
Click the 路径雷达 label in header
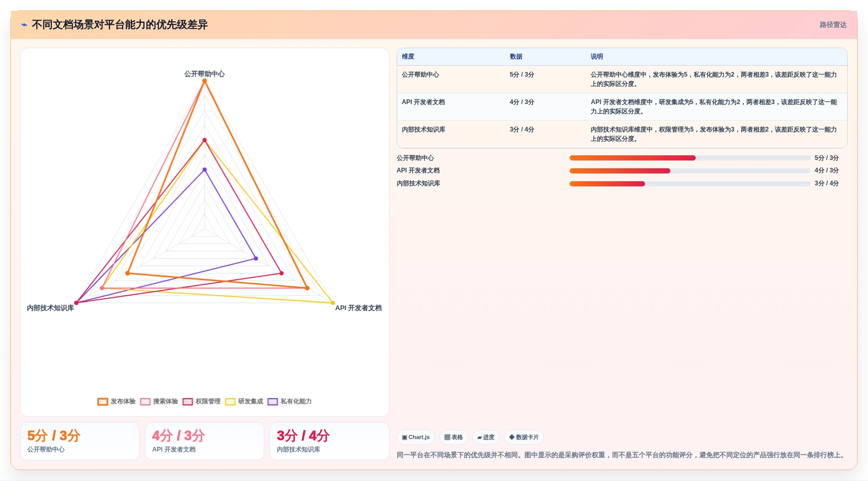833,25
